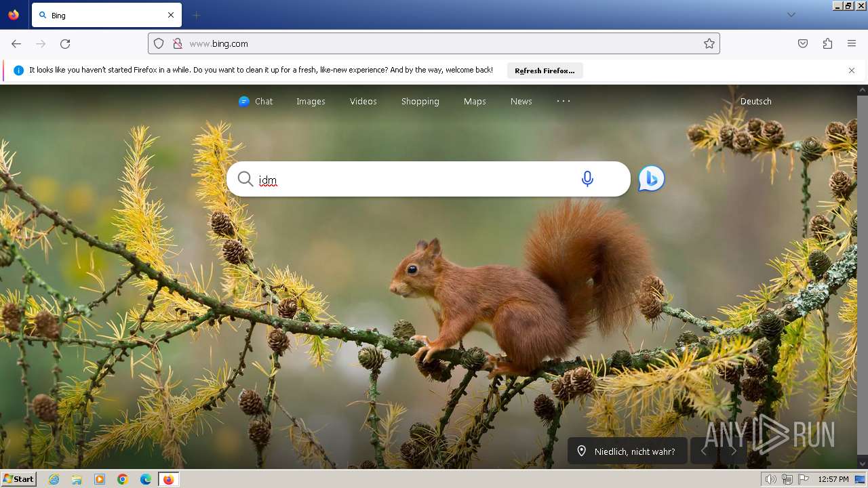
Task: Click the system clock showing 12:57 PM
Action: (x=833, y=479)
